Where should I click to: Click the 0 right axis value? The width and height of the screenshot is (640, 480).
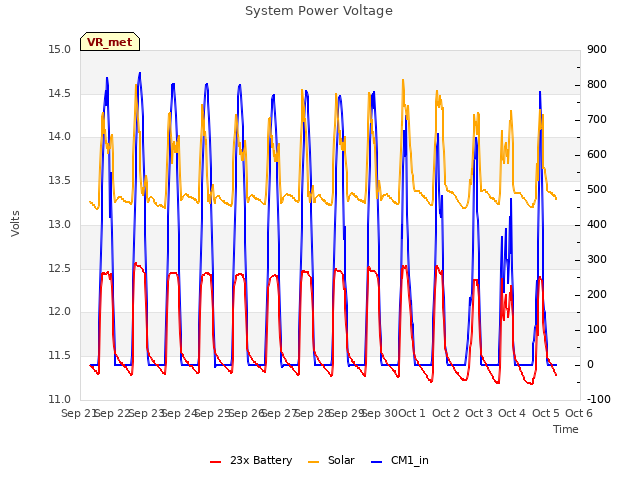tap(591, 365)
